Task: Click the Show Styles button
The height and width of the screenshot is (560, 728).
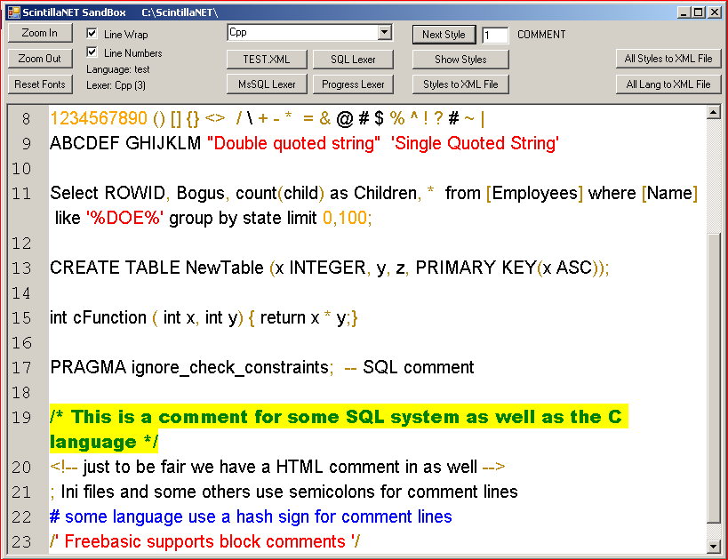Action: point(460,60)
